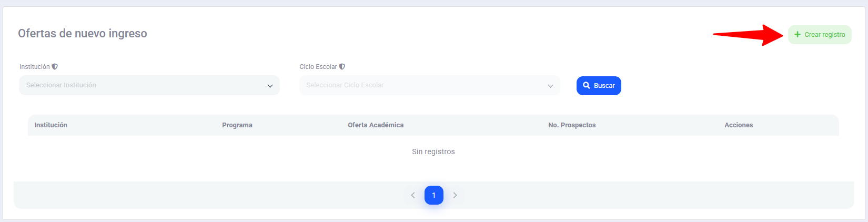Viewport: 868px width, 222px height.
Task: Click the chevron arrow of Ciclo Escolar selector
Action: (550, 86)
